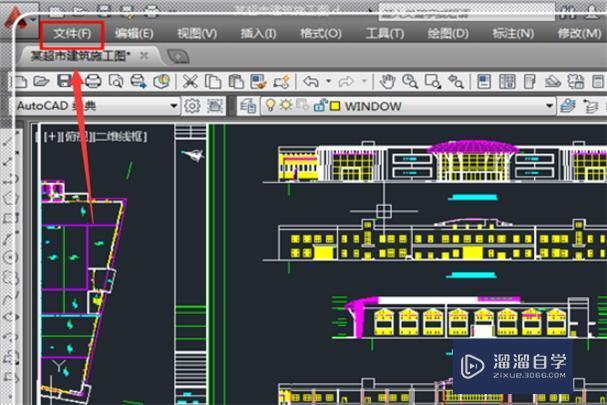Open the 插入(I) menu
This screenshot has height=405, width=607.
(258, 34)
